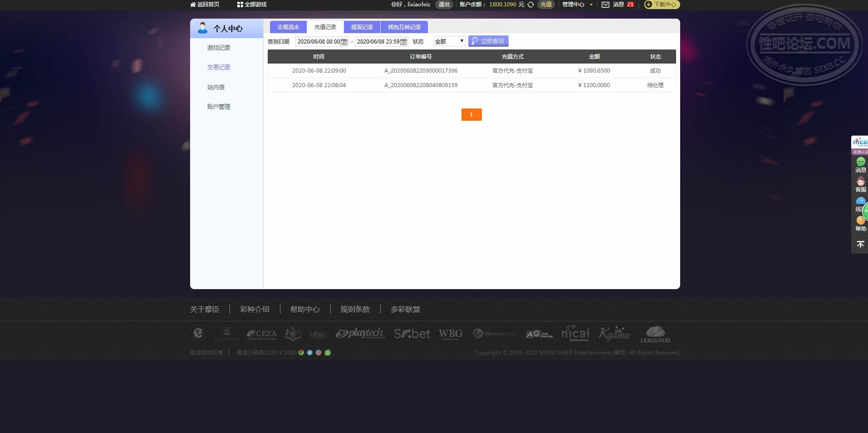Switch to the 钱包互转记录 tab
868x433 pixels.
pyautogui.click(x=404, y=27)
